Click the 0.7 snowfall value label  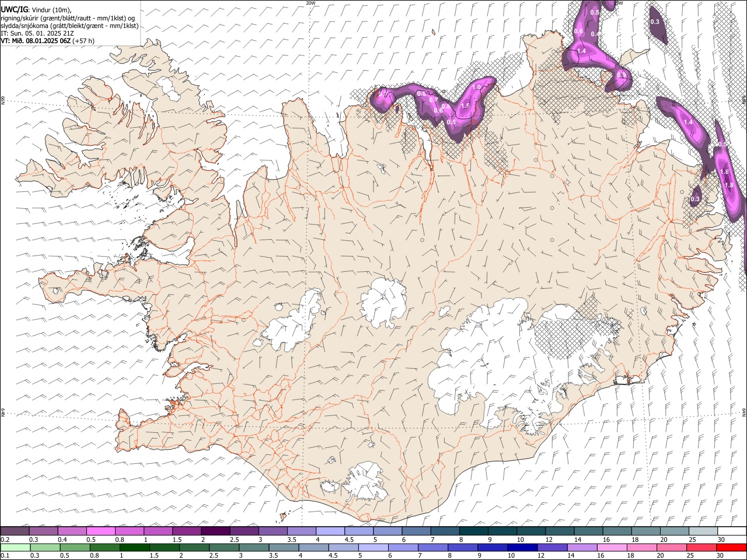pos(433,100)
